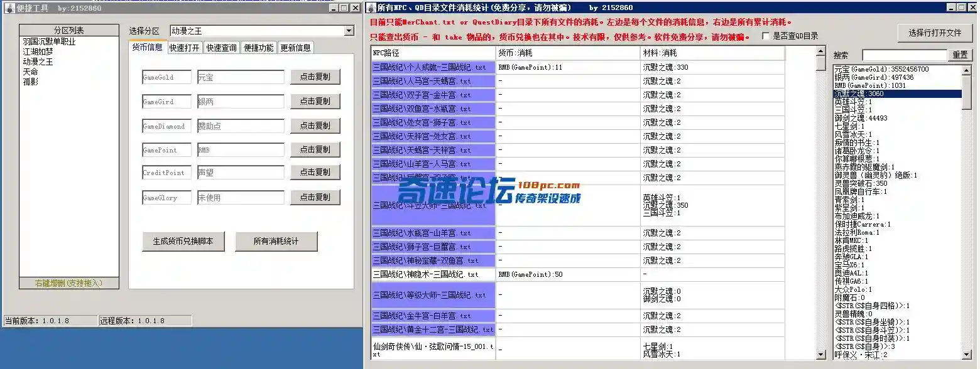Select 江湖如梦 in the 分区列表 list
Screen dimensions: 980x369
(x=38, y=51)
